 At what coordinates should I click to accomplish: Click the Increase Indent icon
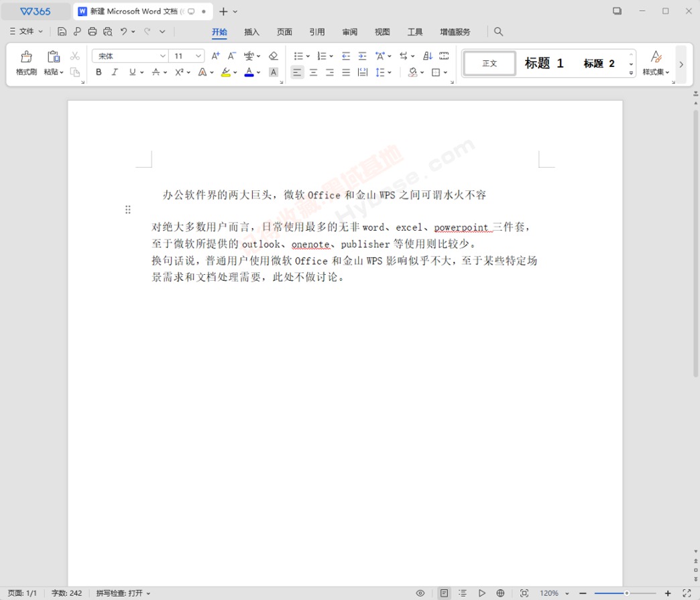(363, 56)
